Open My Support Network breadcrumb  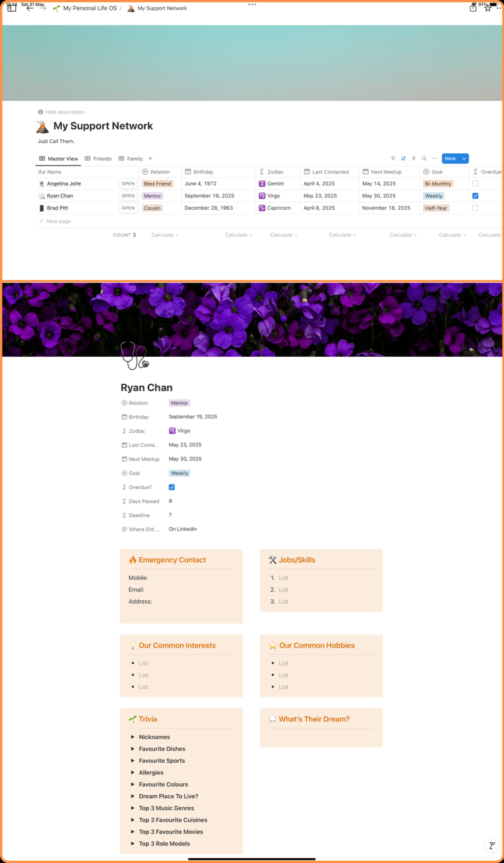(157, 8)
